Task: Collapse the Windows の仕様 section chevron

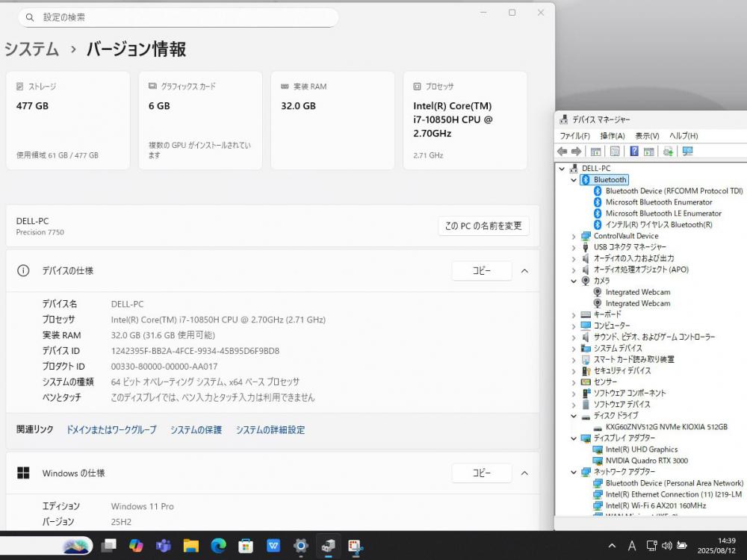Action: pos(524,473)
